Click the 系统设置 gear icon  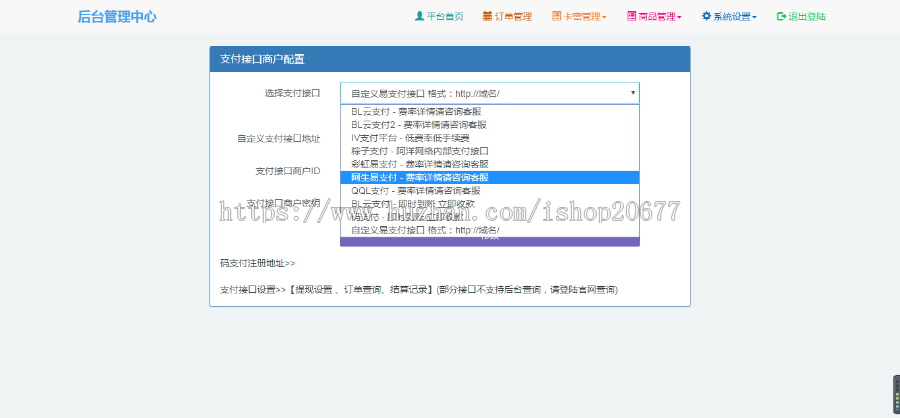[x=706, y=16]
